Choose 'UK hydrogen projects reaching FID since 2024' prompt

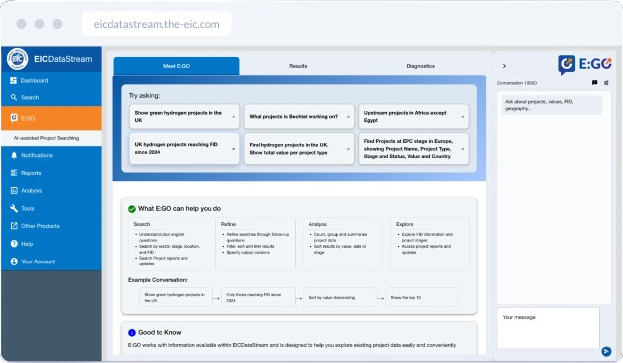pyautogui.click(x=184, y=148)
